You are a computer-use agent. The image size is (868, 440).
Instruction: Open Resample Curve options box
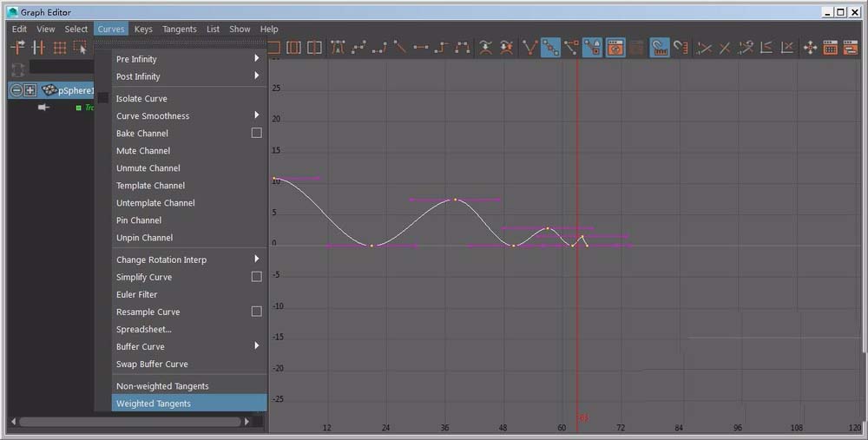(256, 311)
